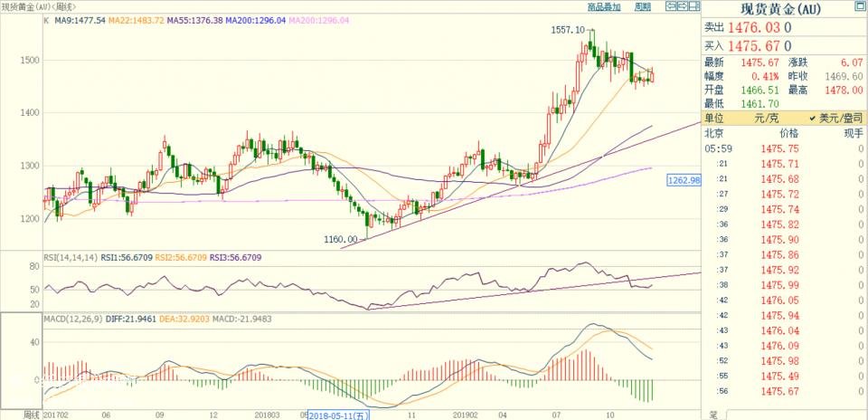Screen dimensions: 868x420
Task: Click the left-arrow chart navigation icon
Action: [x=670, y=6]
